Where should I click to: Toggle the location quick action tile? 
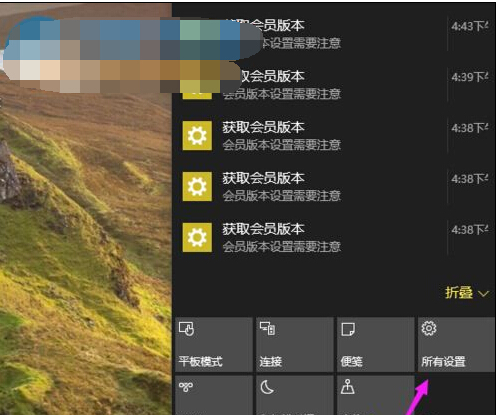tap(376, 395)
